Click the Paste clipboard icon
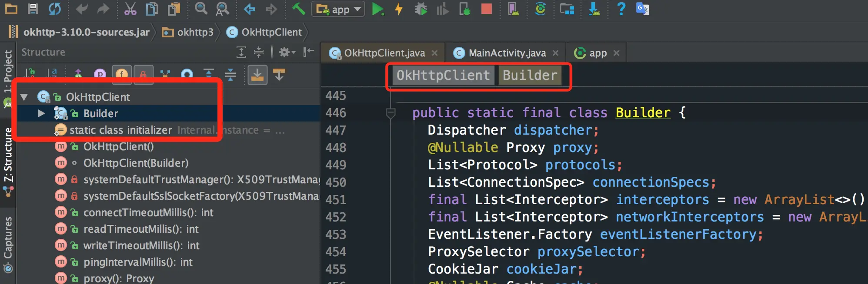 [x=174, y=9]
